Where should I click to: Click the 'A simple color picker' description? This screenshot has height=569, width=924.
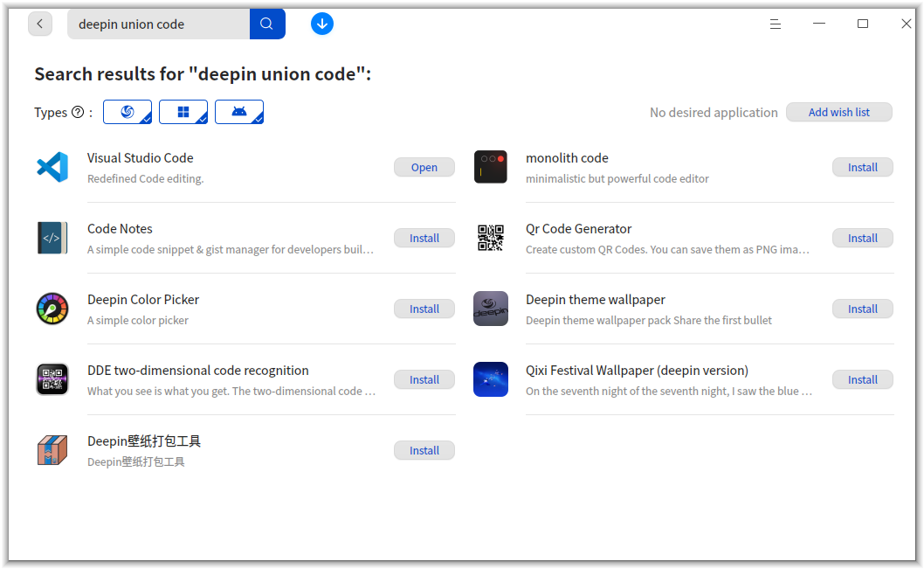[x=138, y=320]
